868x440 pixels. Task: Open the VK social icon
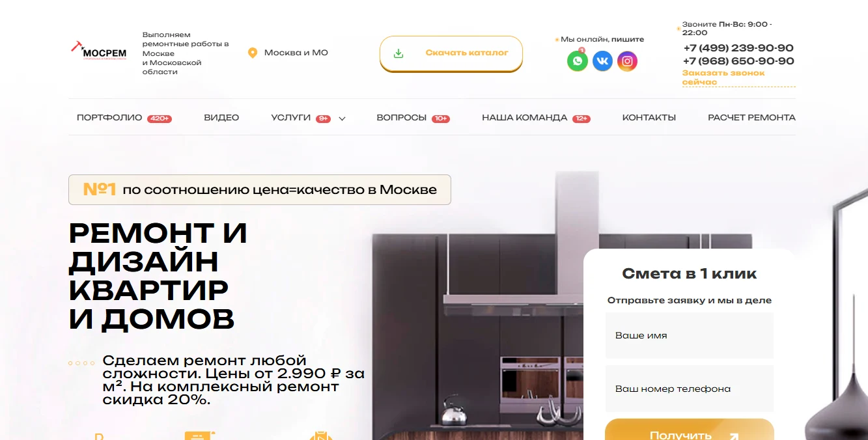tap(602, 61)
